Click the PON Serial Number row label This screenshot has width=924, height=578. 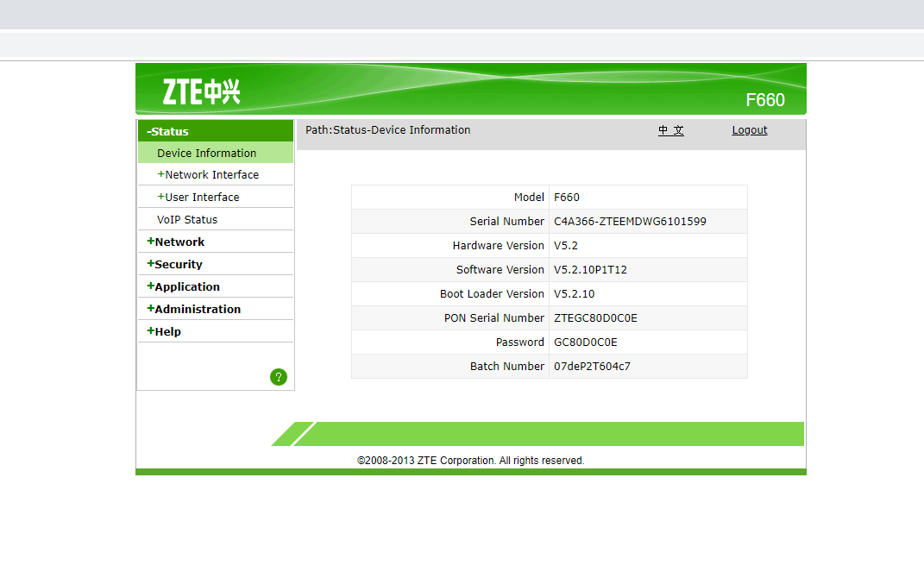(494, 318)
